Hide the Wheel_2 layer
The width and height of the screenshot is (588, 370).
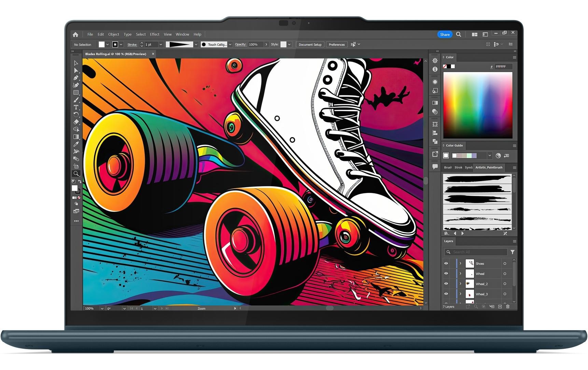click(446, 284)
